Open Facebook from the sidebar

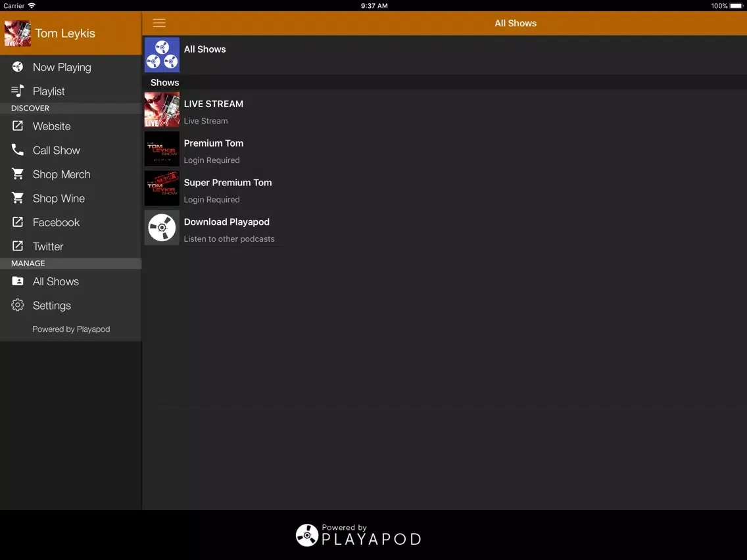click(70, 222)
